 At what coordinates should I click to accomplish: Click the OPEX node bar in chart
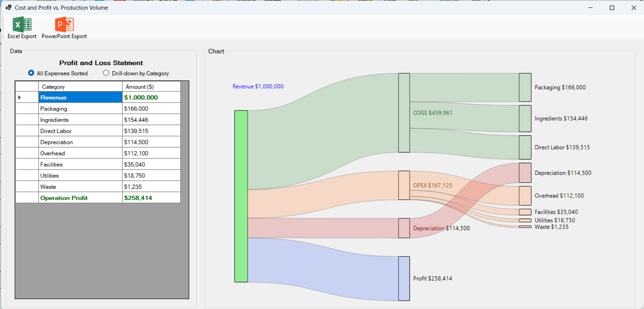(404, 185)
